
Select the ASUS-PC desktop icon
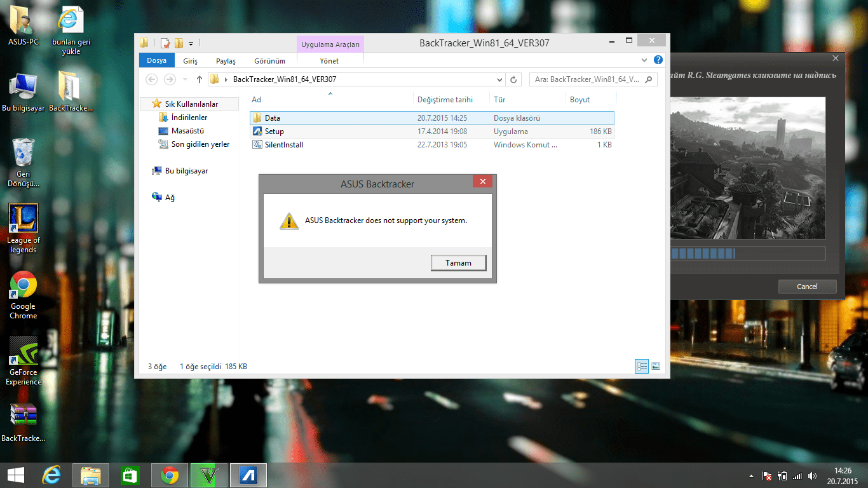(x=24, y=25)
